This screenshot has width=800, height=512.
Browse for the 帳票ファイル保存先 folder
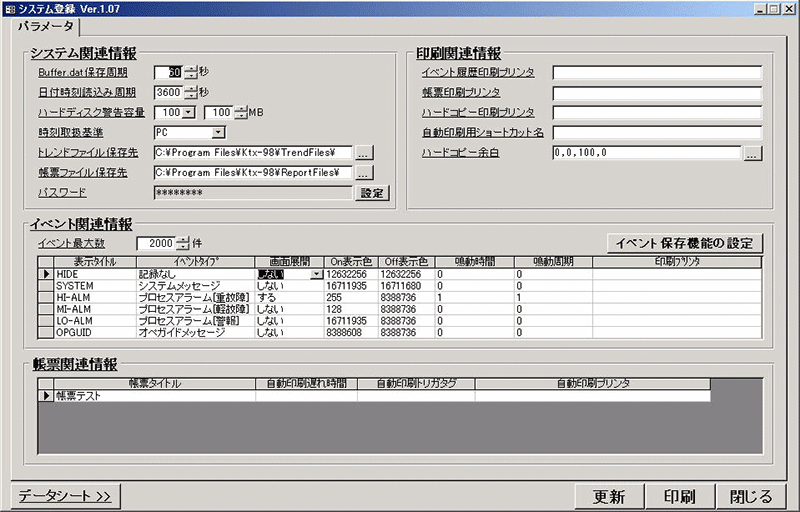point(364,173)
